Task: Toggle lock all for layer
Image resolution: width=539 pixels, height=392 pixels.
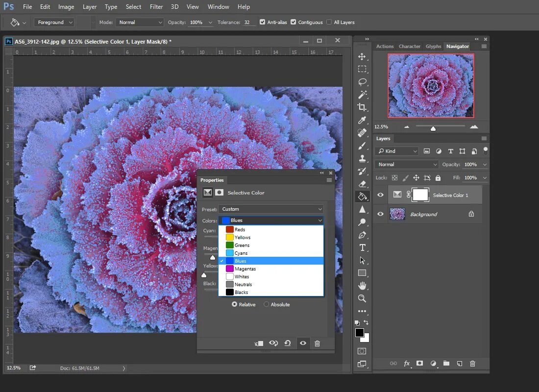Action: point(438,178)
